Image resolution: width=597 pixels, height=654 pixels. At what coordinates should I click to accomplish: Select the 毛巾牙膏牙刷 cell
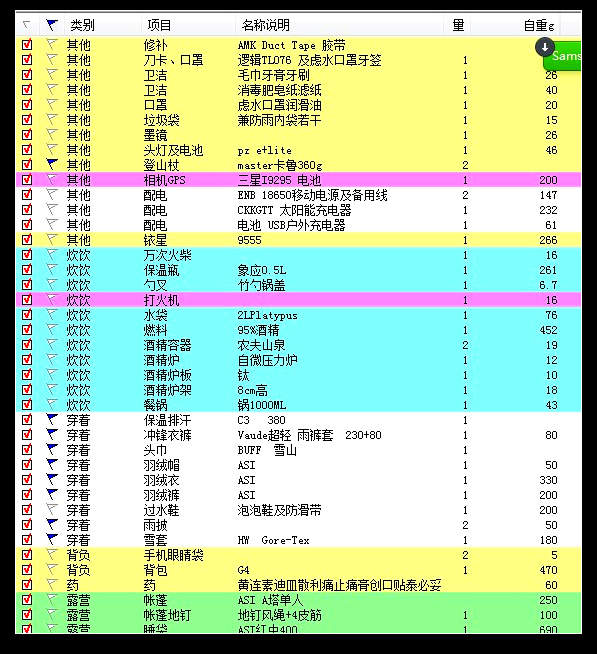coord(273,75)
